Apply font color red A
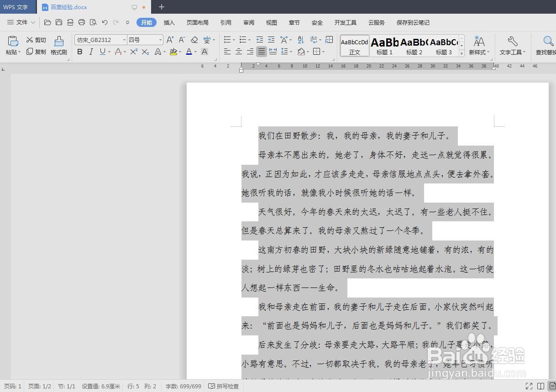The width and height of the screenshot is (556, 392). pyautogui.click(x=189, y=52)
